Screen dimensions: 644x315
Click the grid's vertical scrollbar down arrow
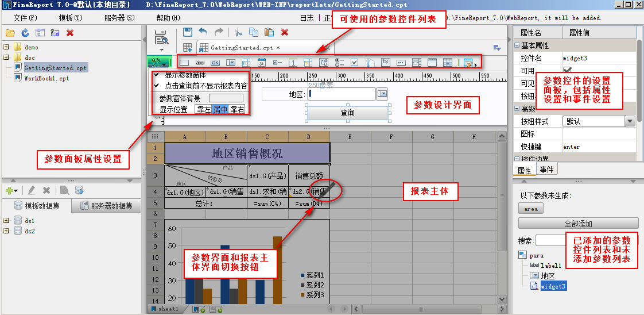point(501,300)
